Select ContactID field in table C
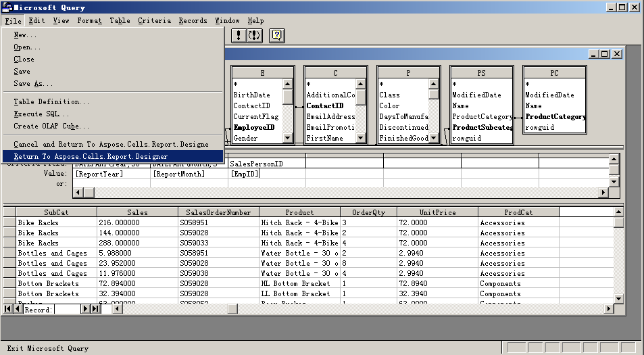The height and width of the screenshot is (355, 644). [x=324, y=105]
